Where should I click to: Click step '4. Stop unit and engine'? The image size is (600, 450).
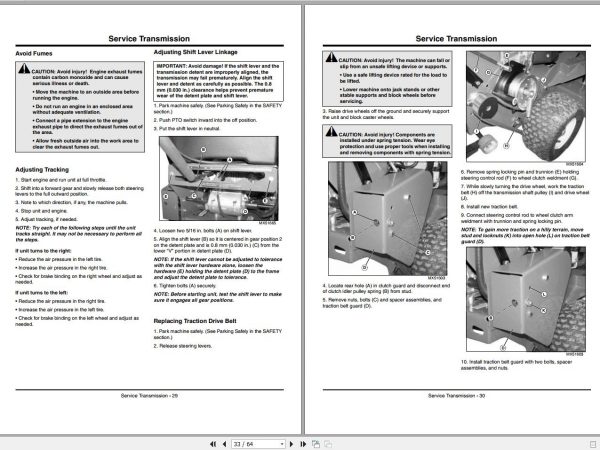[41, 211]
